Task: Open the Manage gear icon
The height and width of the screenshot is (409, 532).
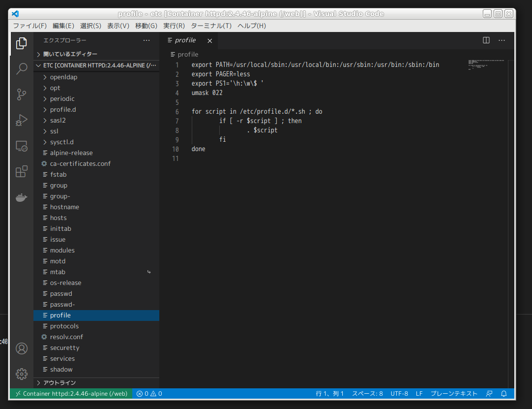Action: (x=21, y=374)
